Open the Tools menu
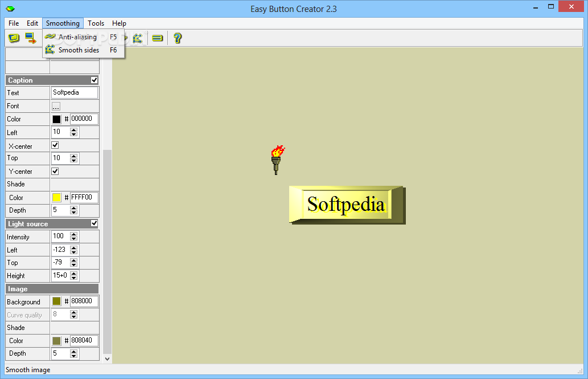The height and width of the screenshot is (379, 588). pyautogui.click(x=96, y=23)
